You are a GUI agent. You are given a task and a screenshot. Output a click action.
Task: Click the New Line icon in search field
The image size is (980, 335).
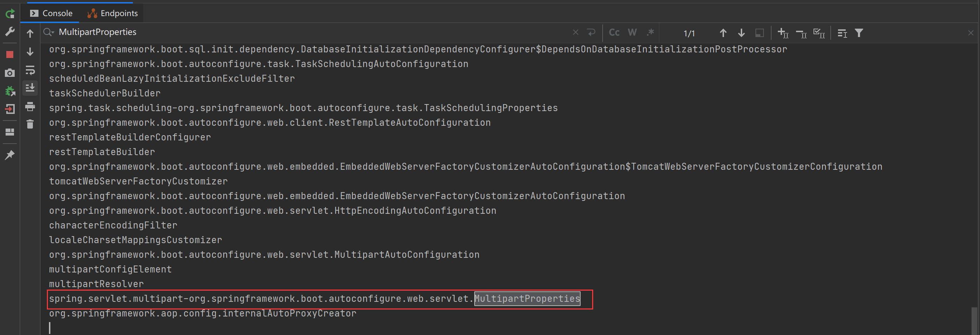(x=591, y=32)
